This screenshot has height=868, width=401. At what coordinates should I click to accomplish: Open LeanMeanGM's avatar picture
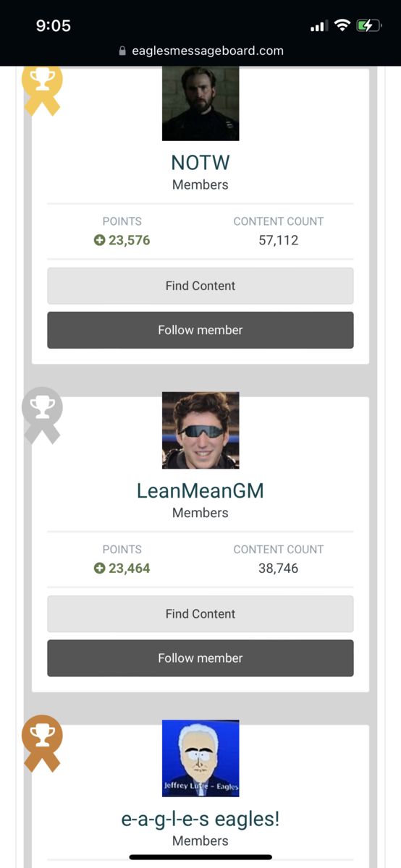click(x=200, y=430)
